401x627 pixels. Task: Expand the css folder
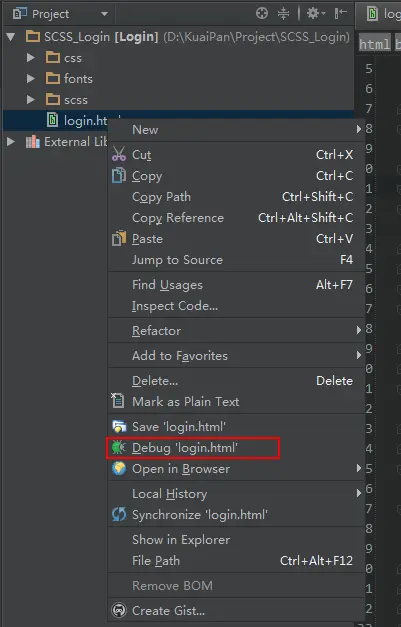[30, 58]
